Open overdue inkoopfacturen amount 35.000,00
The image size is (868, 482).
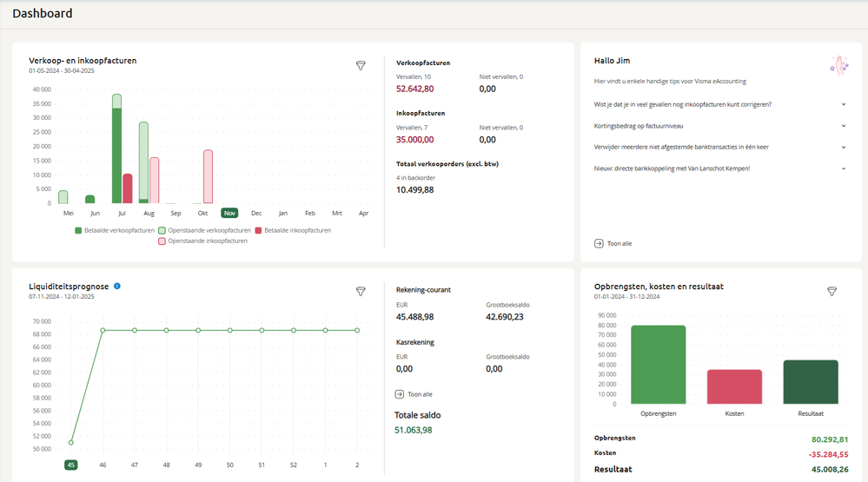click(x=414, y=140)
